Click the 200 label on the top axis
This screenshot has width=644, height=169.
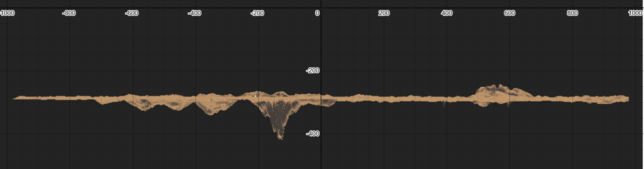384,13
